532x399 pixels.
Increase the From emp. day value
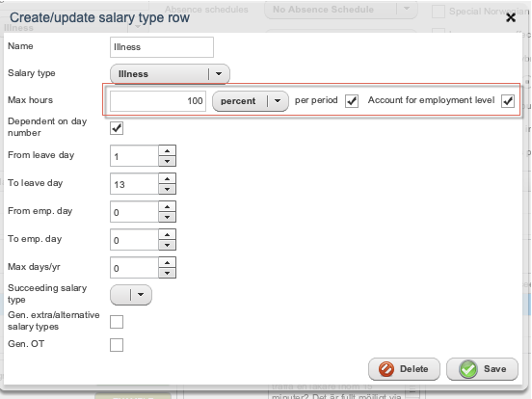tap(168, 206)
